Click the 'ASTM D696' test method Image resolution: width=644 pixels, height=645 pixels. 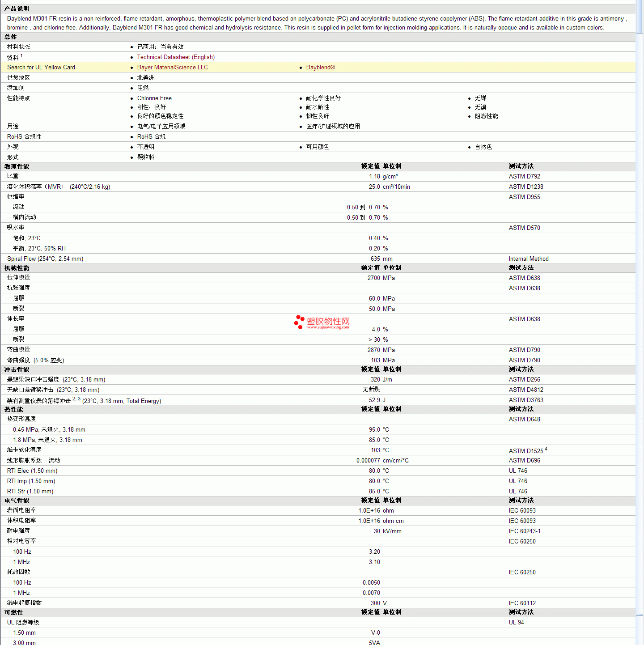[x=525, y=461]
